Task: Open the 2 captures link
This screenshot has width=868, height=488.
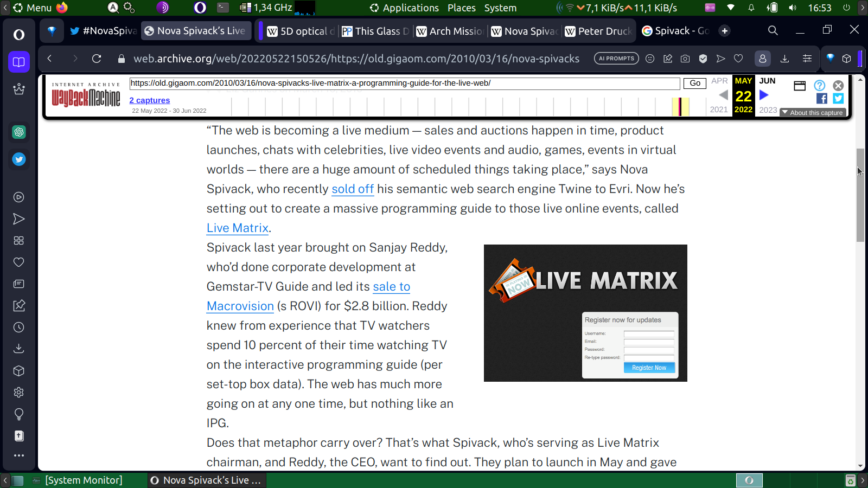Action: 150,100
